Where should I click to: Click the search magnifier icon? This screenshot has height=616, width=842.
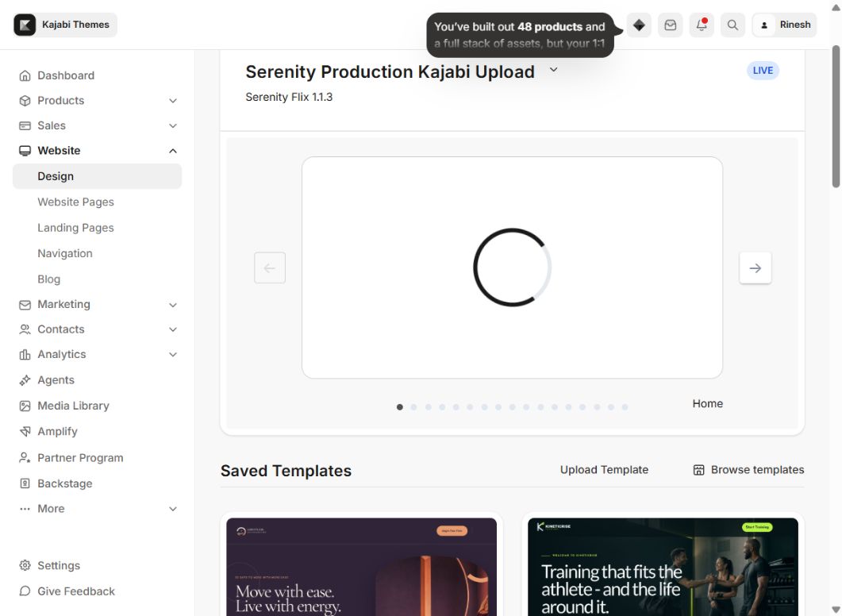point(732,25)
